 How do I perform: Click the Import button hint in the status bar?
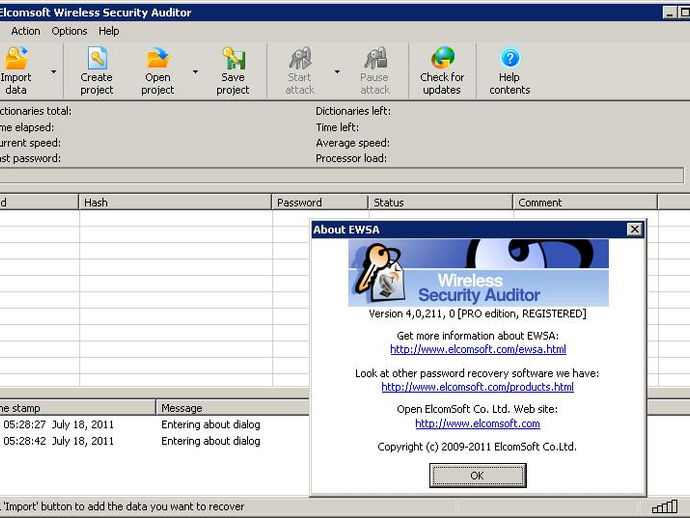coord(122,507)
